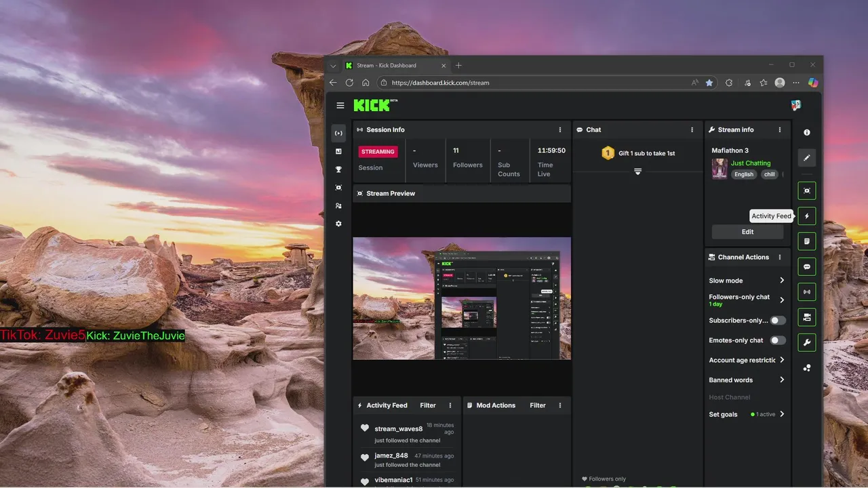The height and width of the screenshot is (488, 868).
Task: Open Channel Actions panel three-dot menu
Action: (x=780, y=258)
